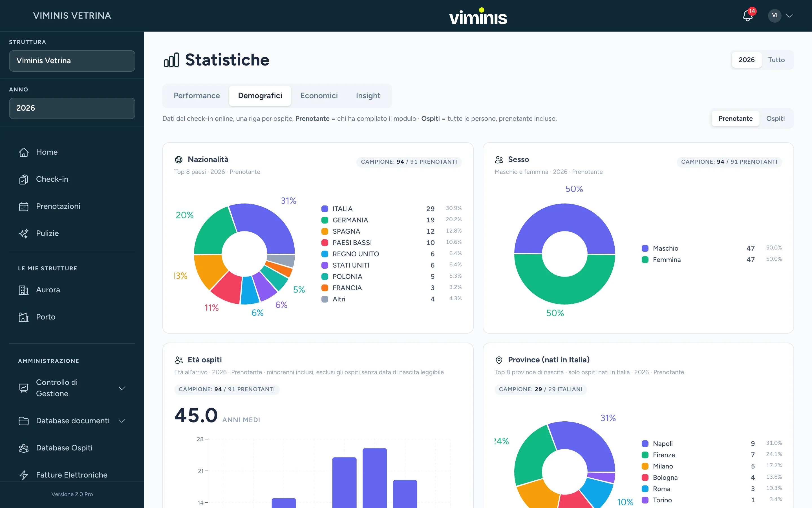
Task: Click the Femmina legend color swatch
Action: point(645,260)
